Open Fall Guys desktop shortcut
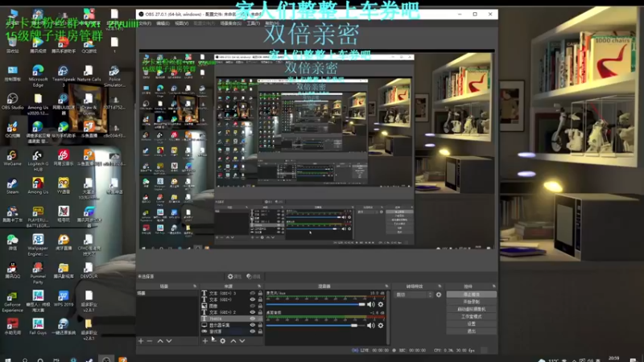Screen dimensions: 644x362 click(38, 327)
